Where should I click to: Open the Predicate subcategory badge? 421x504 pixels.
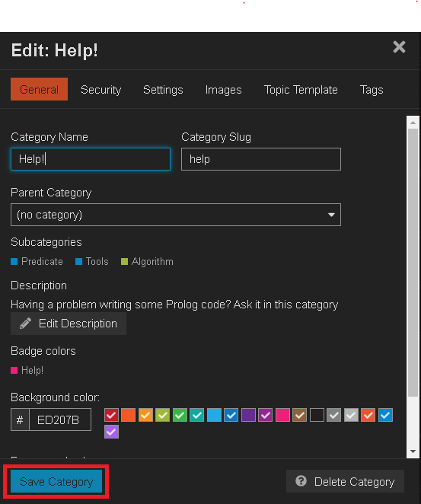(37, 262)
